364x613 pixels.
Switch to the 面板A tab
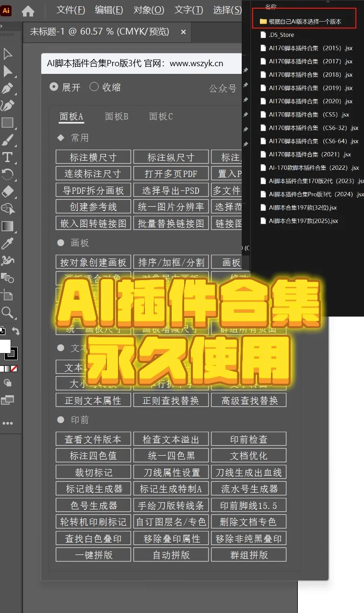(71, 117)
